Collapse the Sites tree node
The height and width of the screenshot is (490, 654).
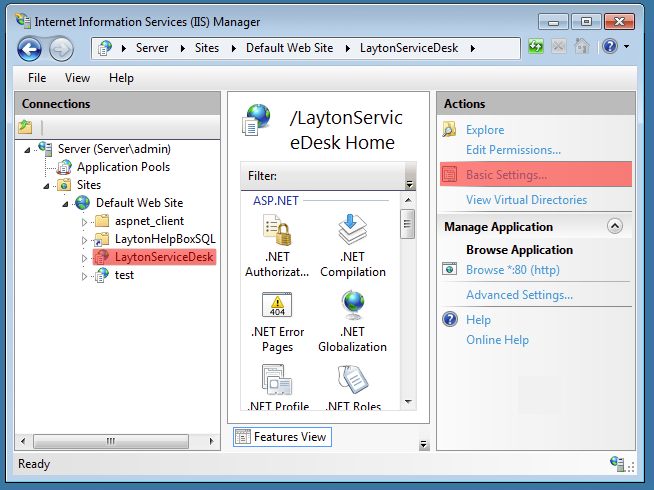46,186
